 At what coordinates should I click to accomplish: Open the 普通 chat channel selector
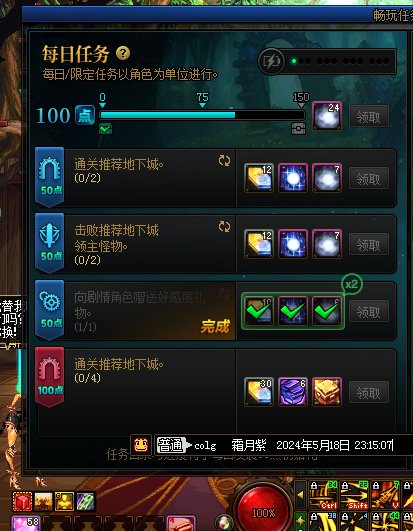[173, 445]
